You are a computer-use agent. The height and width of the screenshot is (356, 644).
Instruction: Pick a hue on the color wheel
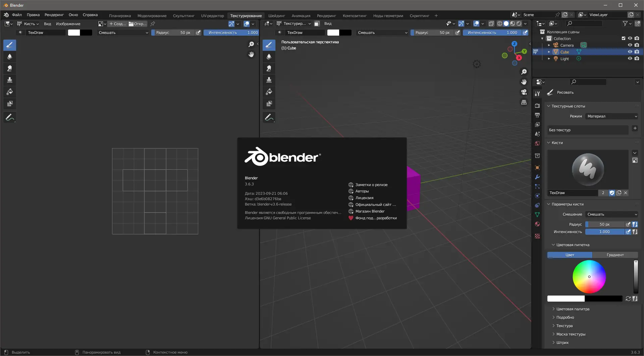[589, 277]
